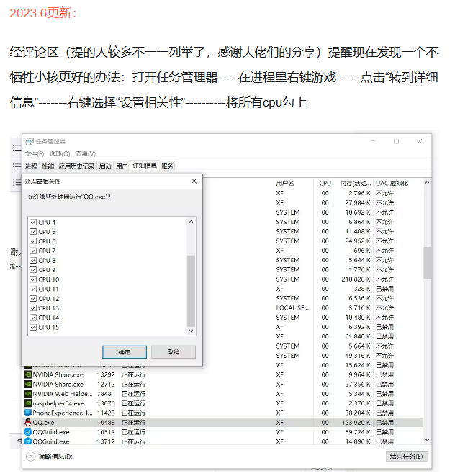Image resolution: width=455 pixels, height=476 pixels.
Task: Click PID 13076 cell
Action: (x=106, y=403)
